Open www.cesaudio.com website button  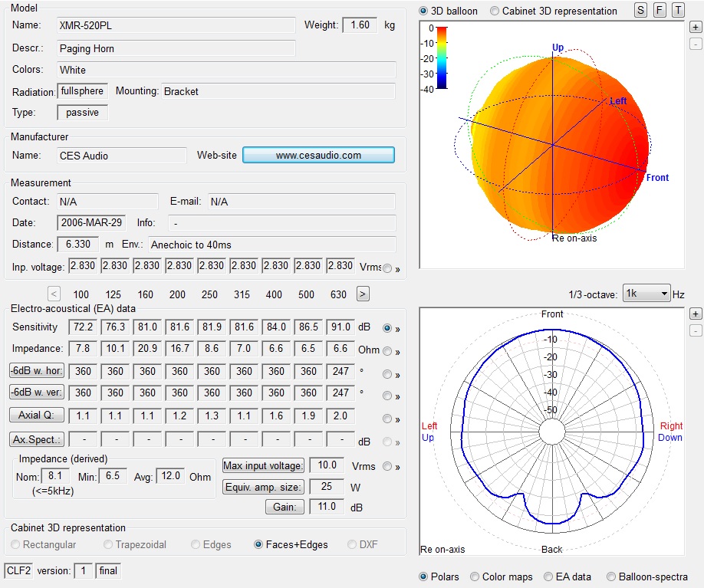pyautogui.click(x=318, y=155)
